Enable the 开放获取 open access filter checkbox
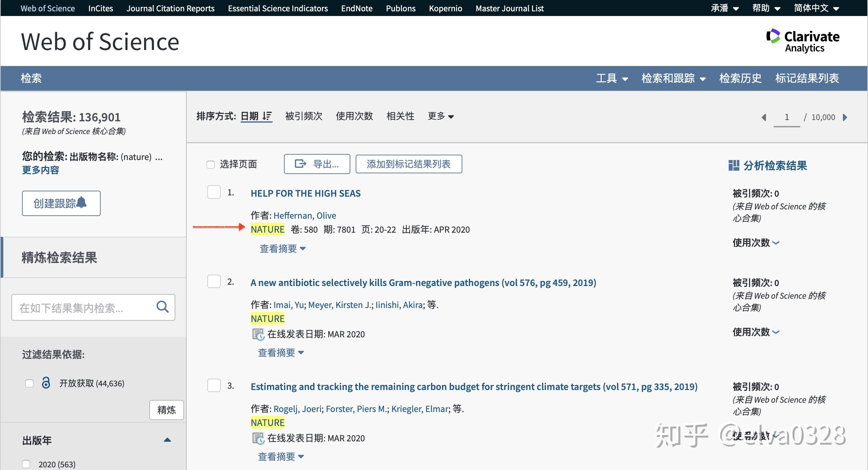 (x=29, y=383)
